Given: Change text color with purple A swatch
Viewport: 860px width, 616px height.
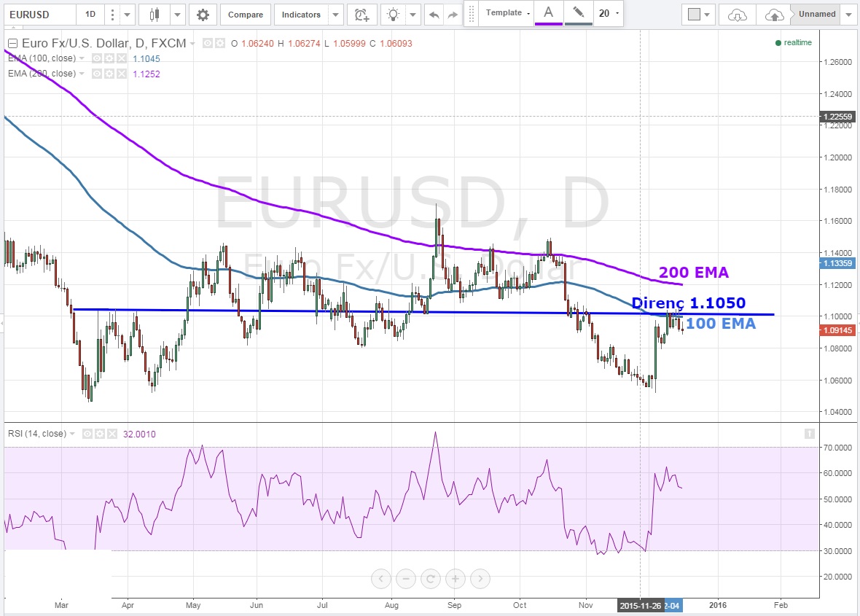Looking at the screenshot, I should (x=548, y=12).
